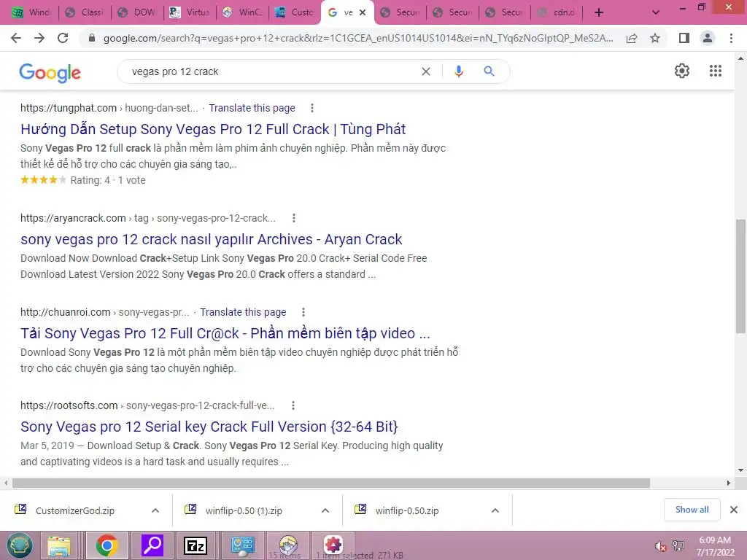Expand options for winflip-0.50 (1).zip download

click(x=325, y=510)
